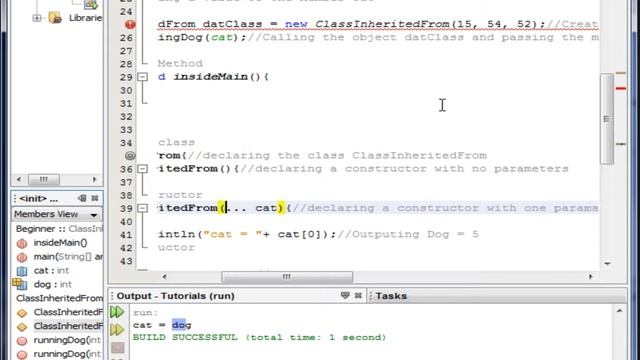Click the second green rerun arrow in Output
Screen dimensions: 640x360
tap(117, 329)
